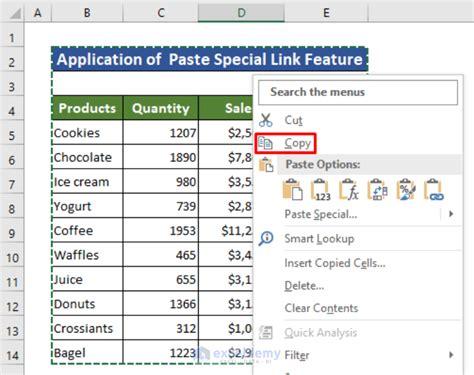474x375 pixels.
Task: Click quantity cell 1366
Action: 161,304
